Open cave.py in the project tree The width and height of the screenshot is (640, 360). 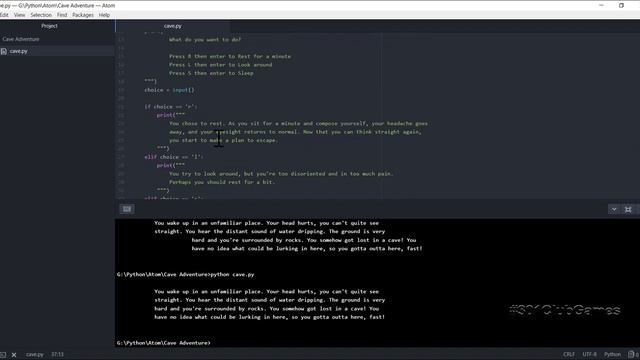[18, 51]
